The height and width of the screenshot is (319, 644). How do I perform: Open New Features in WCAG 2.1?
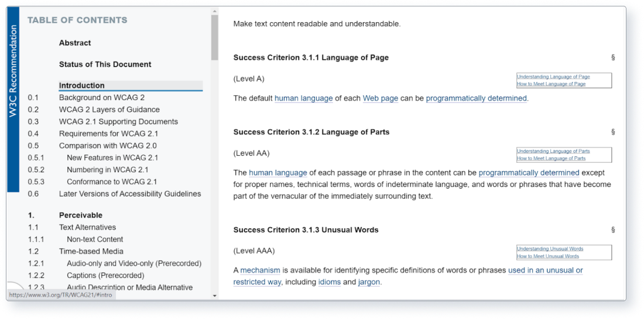pyautogui.click(x=112, y=157)
